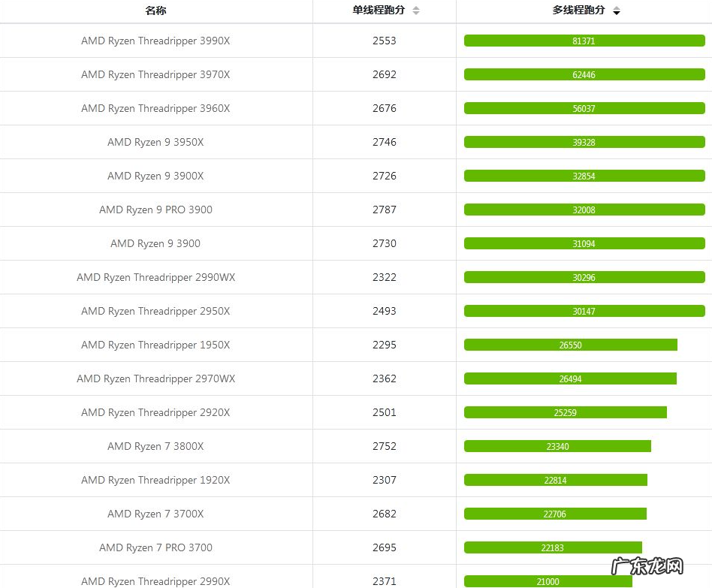Sort by the 单线程跑分 header text
The width and height of the screenshot is (712, 588).
pos(379,11)
